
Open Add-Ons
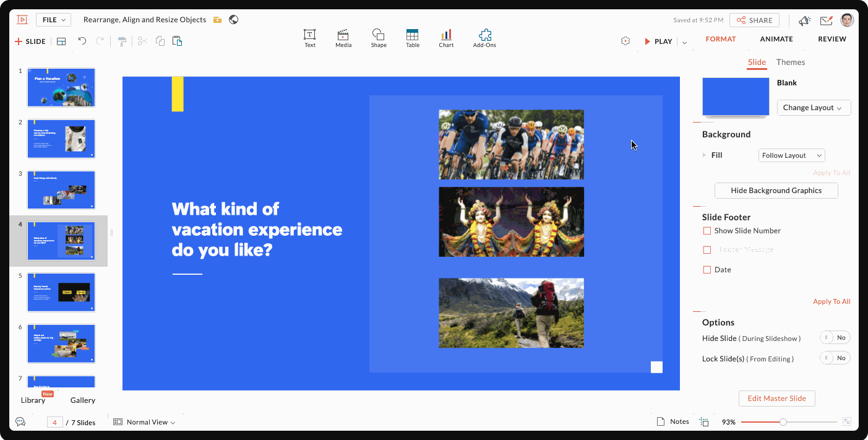coord(484,38)
